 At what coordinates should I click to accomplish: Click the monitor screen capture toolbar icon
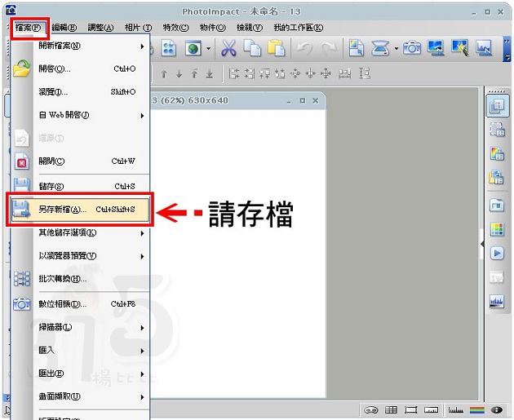click(436, 48)
